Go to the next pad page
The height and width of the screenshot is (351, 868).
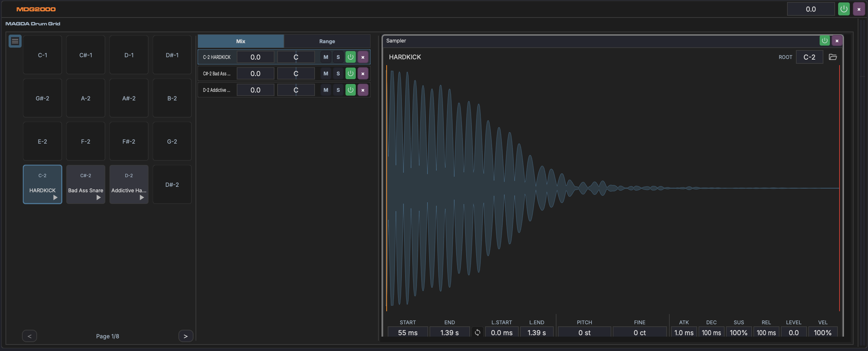186,336
